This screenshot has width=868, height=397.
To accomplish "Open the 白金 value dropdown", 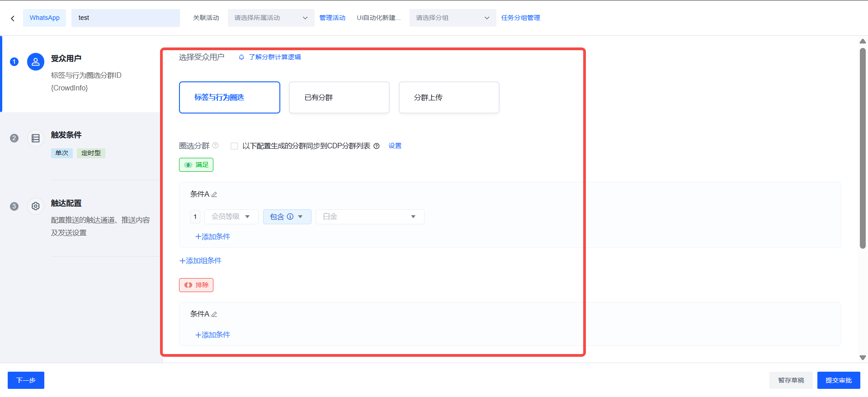I will pos(370,217).
